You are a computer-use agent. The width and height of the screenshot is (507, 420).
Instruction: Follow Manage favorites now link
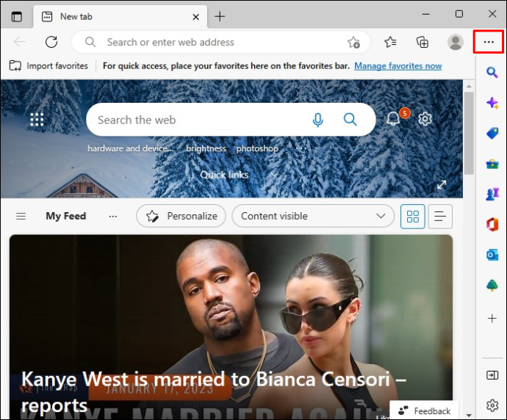coord(398,66)
